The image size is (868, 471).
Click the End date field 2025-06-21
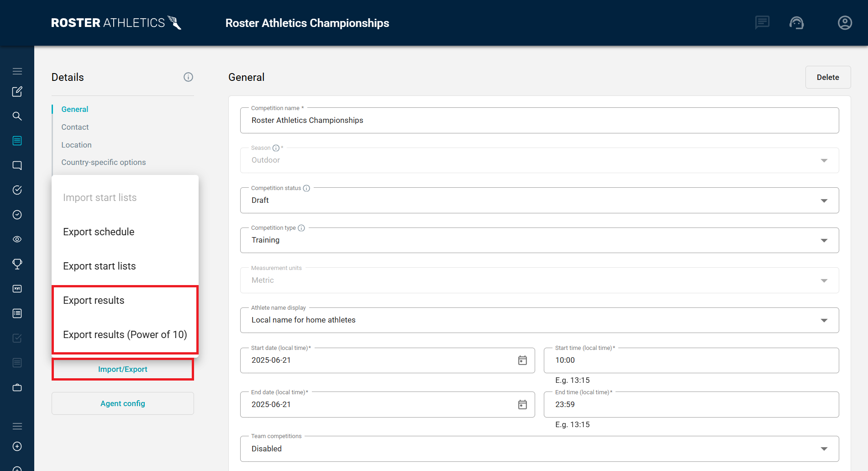pos(387,405)
